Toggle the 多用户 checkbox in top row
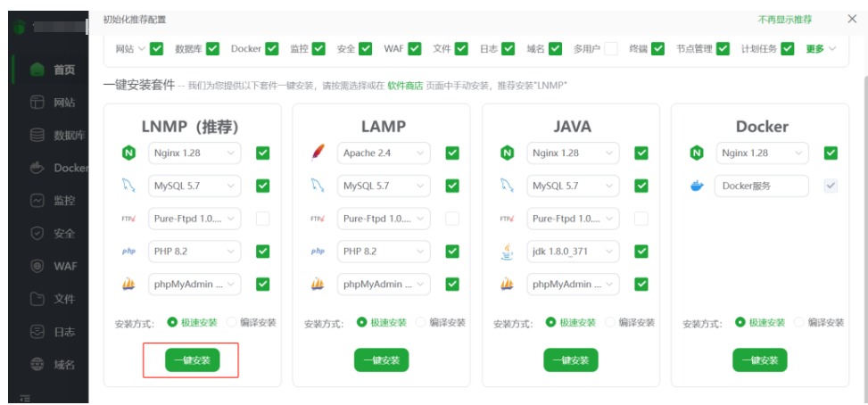Screen dimensions: 868x405 pyautogui.click(x=610, y=49)
